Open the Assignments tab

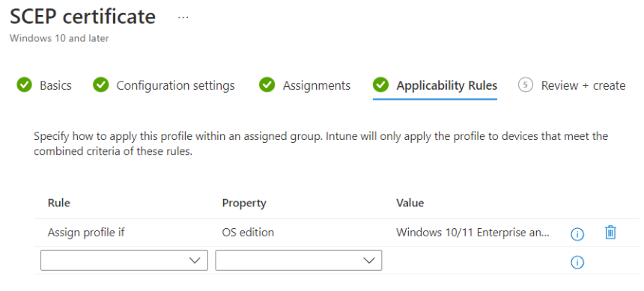click(316, 85)
